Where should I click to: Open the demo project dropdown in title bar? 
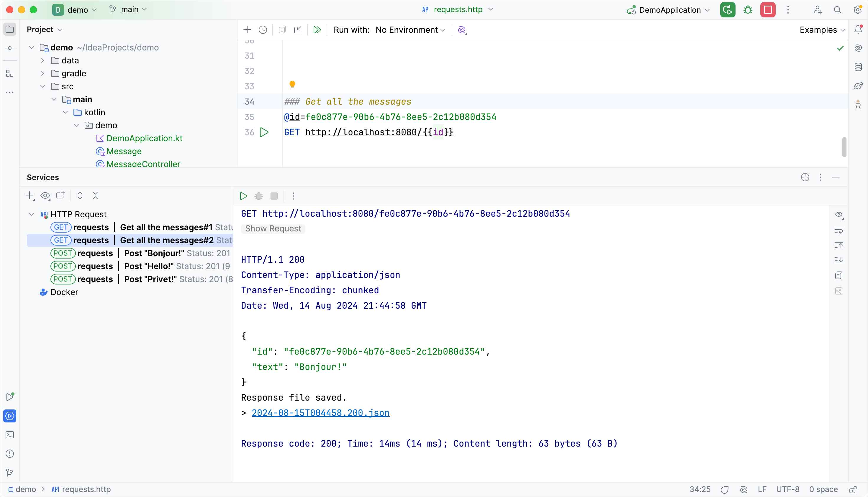(75, 10)
